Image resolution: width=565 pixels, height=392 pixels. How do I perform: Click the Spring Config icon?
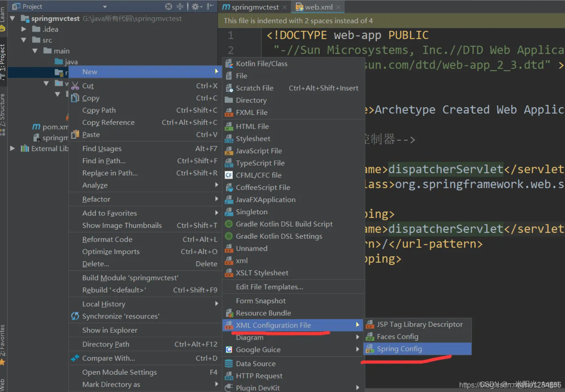tap(370, 349)
